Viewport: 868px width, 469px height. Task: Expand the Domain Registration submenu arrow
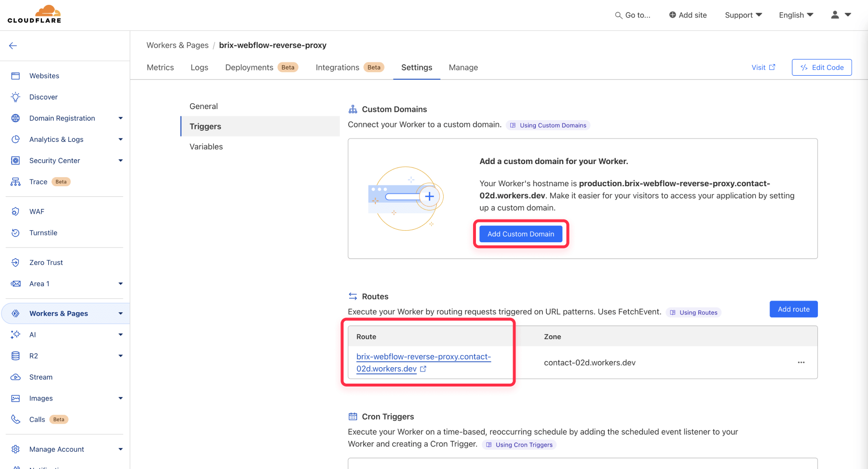[x=121, y=118]
